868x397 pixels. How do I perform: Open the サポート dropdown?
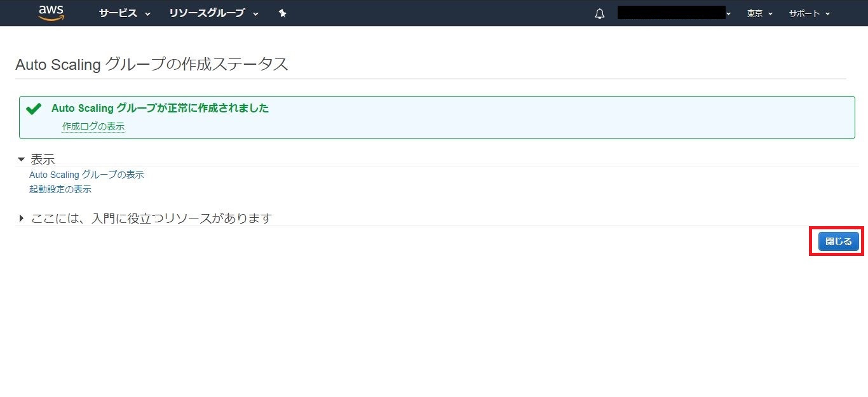tap(809, 13)
